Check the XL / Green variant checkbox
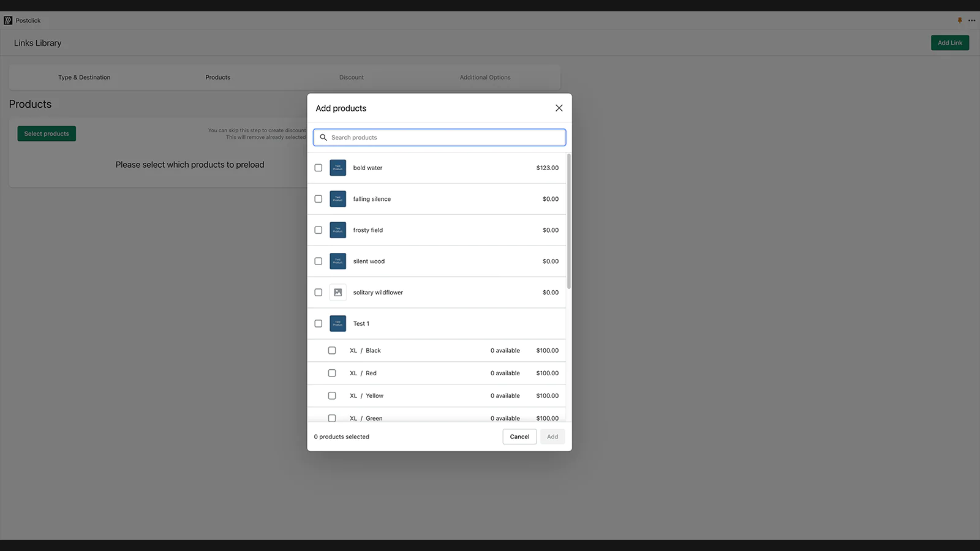980x551 pixels. click(332, 418)
